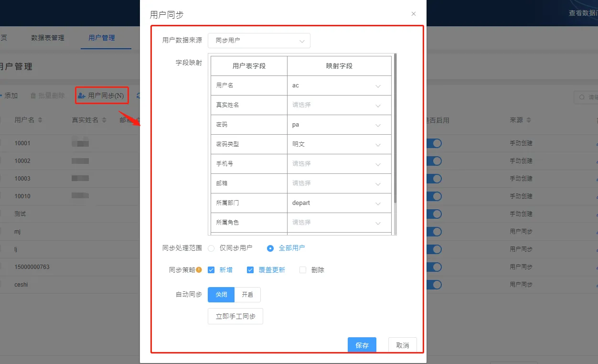Select the 用户管理 tab
Screen dimensions: 598x364
(x=102, y=38)
